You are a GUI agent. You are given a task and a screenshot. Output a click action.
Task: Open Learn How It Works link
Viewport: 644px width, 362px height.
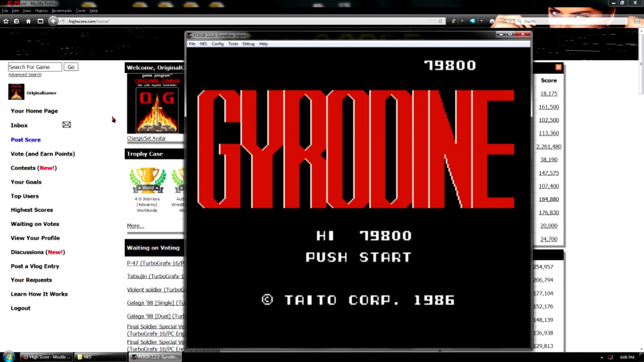click(39, 294)
